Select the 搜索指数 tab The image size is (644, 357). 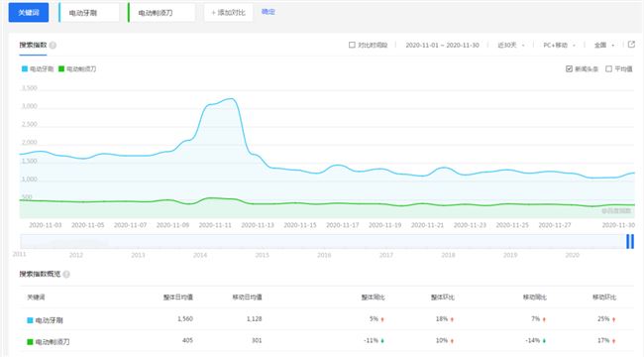pyautogui.click(x=33, y=45)
